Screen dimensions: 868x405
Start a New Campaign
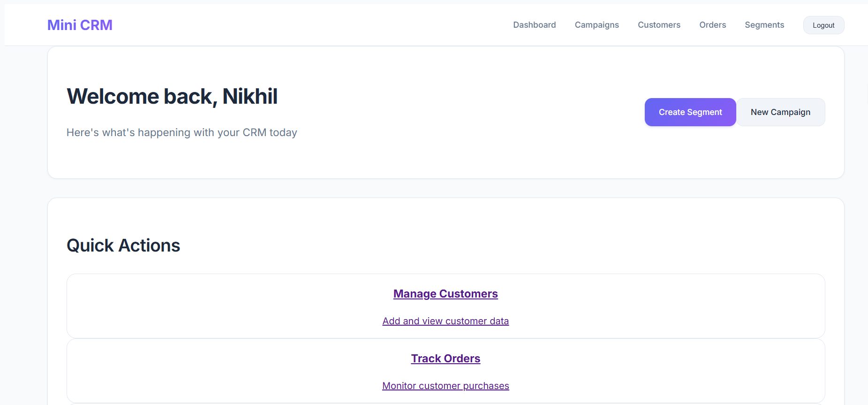pyautogui.click(x=780, y=112)
